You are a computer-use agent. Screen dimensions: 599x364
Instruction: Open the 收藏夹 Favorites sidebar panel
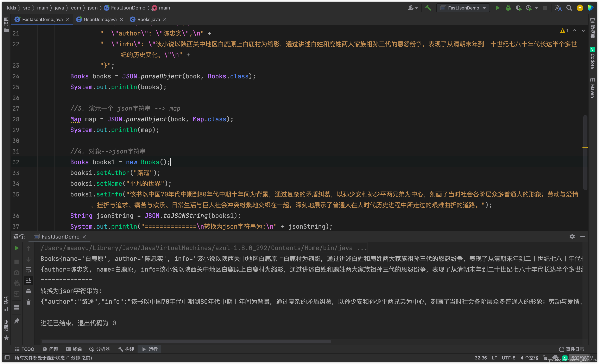[x=6, y=330]
